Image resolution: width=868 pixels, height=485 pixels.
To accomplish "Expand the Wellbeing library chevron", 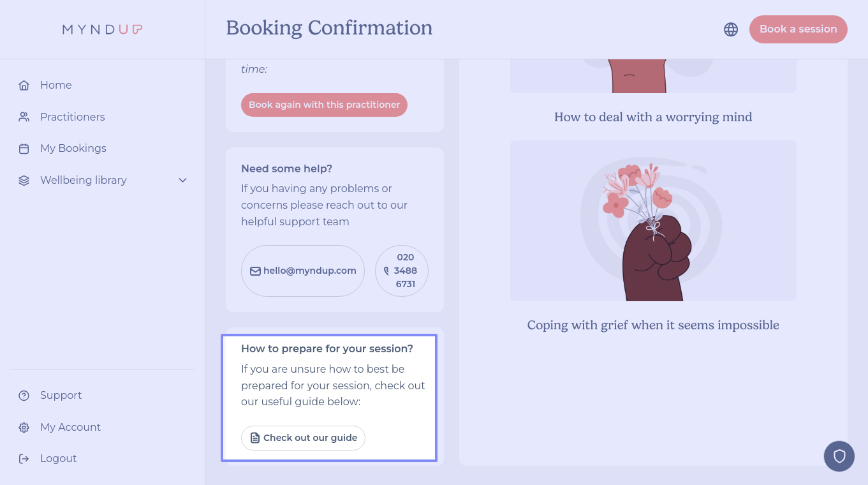I will click(x=183, y=181).
